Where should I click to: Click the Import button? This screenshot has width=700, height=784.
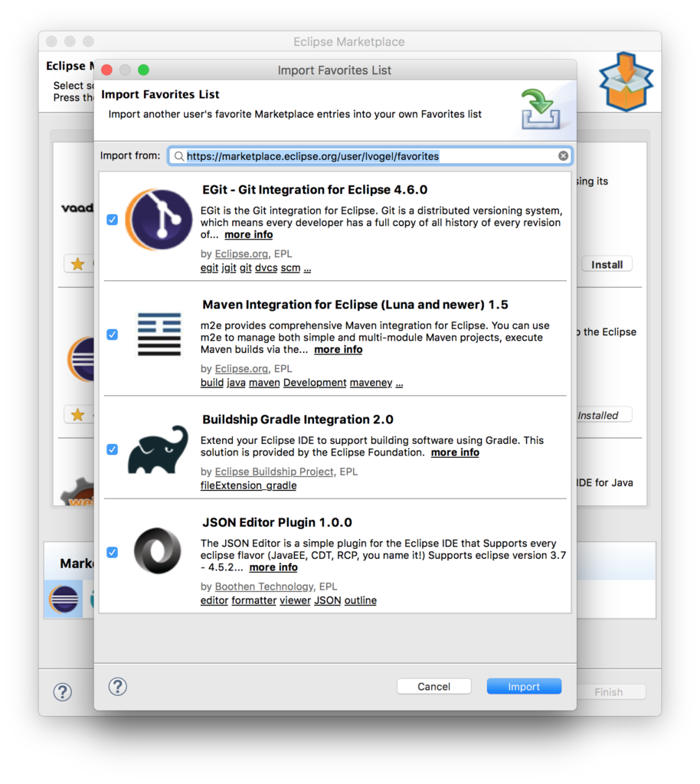[524, 687]
